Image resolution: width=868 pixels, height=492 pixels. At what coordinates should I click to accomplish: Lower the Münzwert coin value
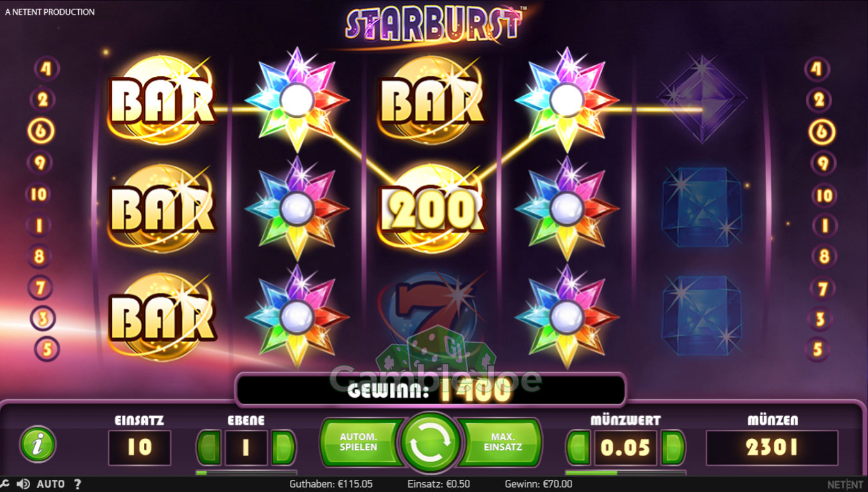click(580, 447)
